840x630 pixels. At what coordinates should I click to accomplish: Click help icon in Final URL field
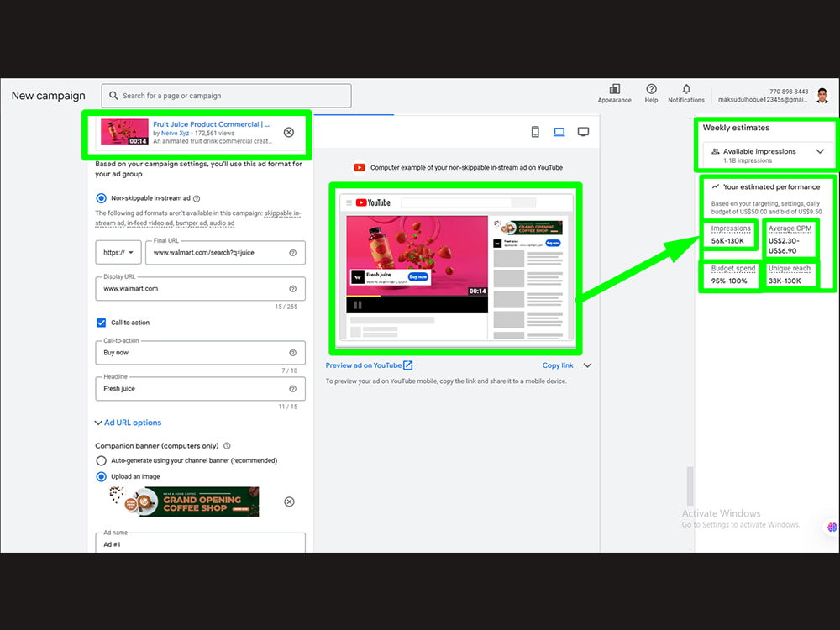click(x=293, y=253)
